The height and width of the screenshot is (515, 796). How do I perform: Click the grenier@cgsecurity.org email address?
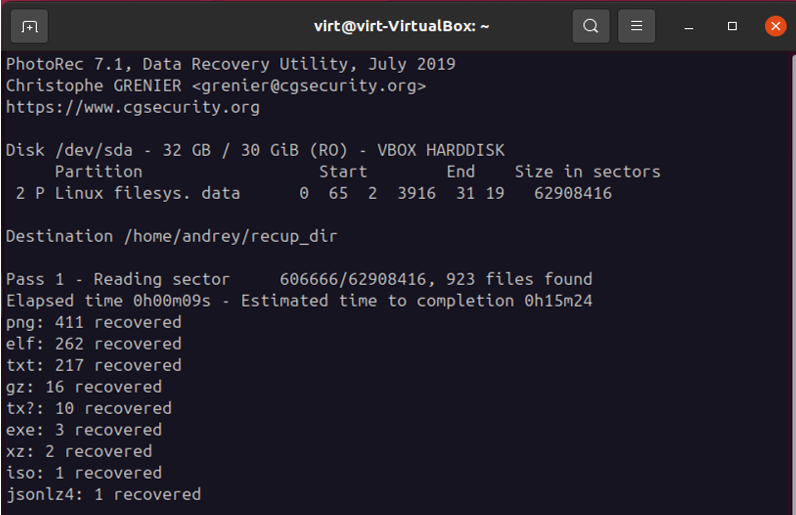tap(309, 86)
